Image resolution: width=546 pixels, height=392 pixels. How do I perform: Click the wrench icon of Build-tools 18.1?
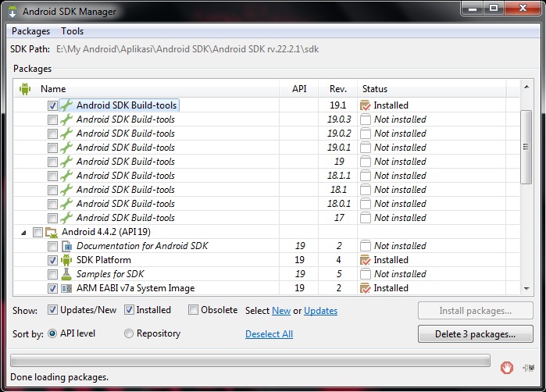66,190
